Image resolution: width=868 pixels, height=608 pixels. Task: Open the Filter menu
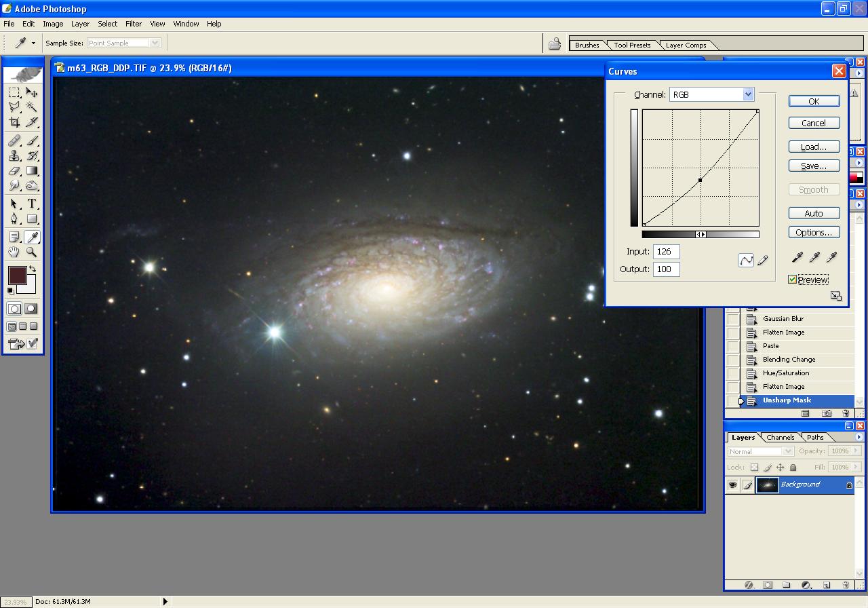pyautogui.click(x=134, y=24)
